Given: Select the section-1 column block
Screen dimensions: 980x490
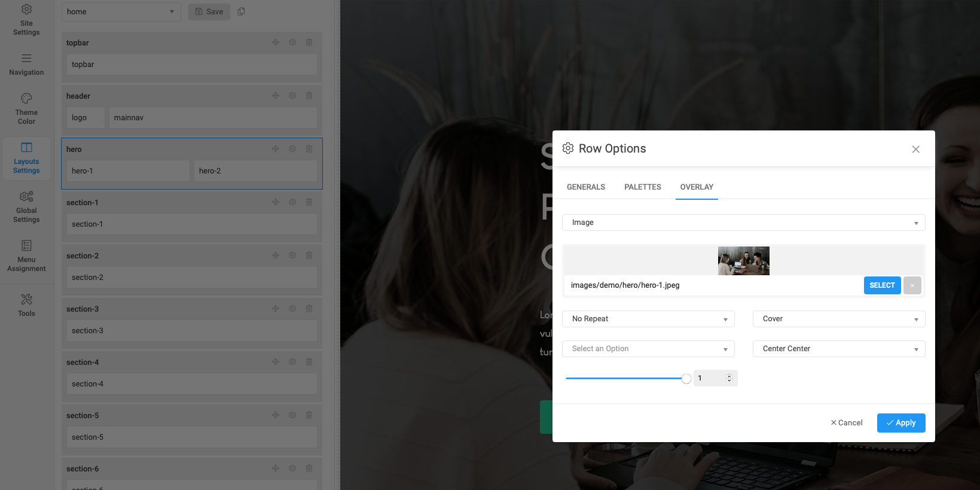Looking at the screenshot, I should (192, 224).
